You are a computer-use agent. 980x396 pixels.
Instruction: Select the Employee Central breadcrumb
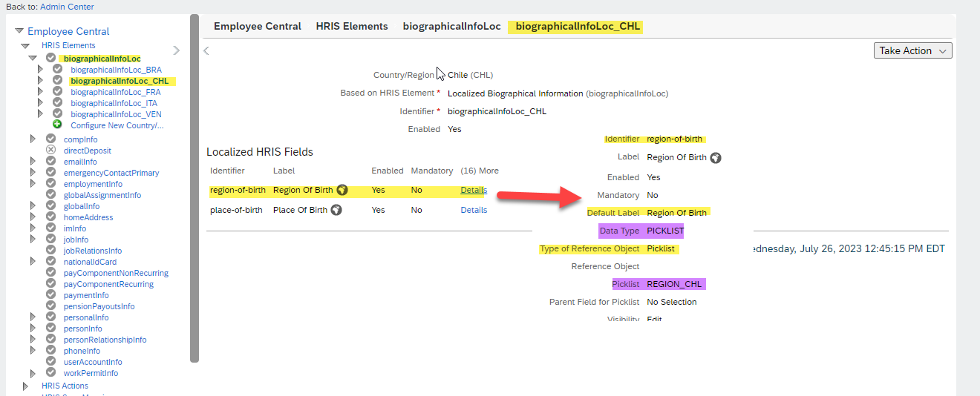coord(258,26)
